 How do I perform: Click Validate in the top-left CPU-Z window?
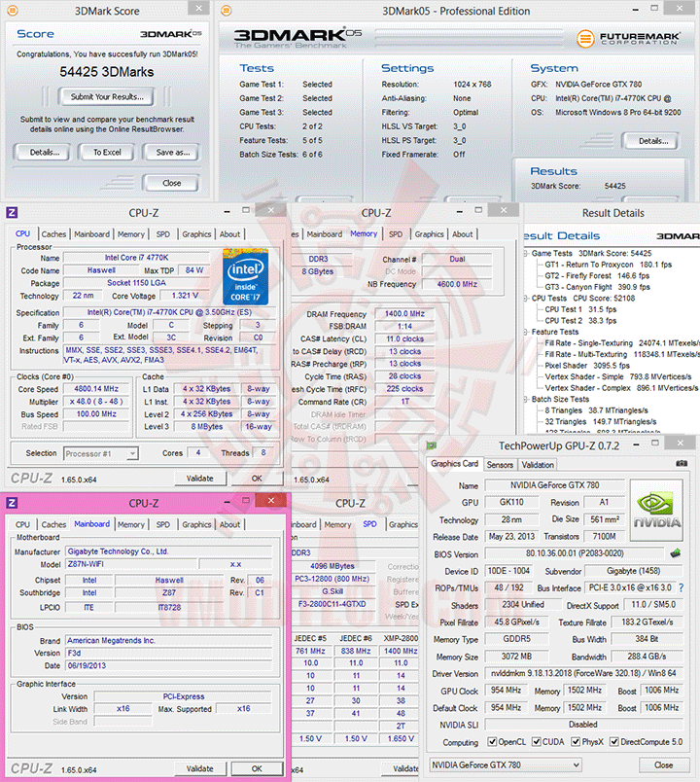click(199, 479)
